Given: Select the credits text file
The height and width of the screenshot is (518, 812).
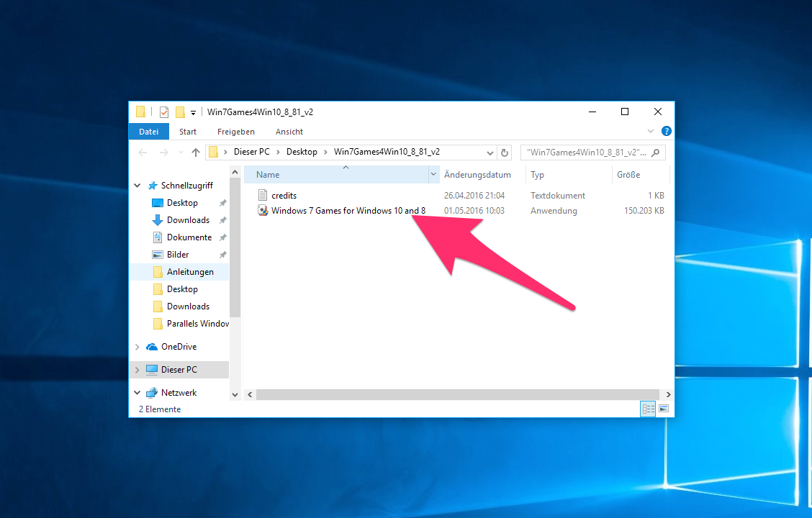Looking at the screenshot, I should pos(284,196).
